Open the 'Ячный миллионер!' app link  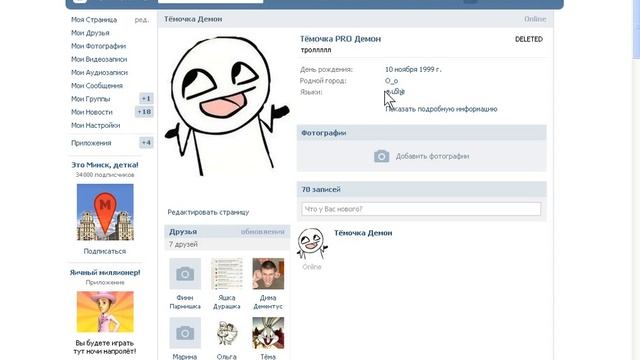(105, 272)
